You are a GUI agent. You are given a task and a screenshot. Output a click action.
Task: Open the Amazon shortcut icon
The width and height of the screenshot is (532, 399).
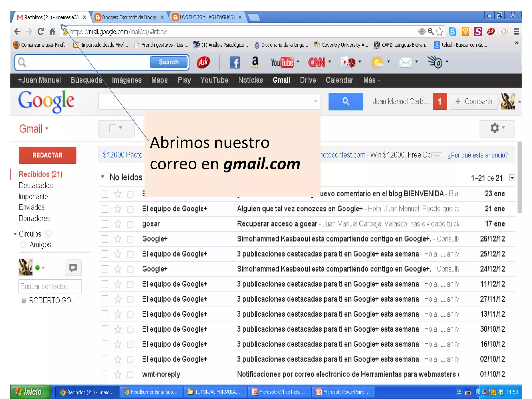(x=255, y=62)
